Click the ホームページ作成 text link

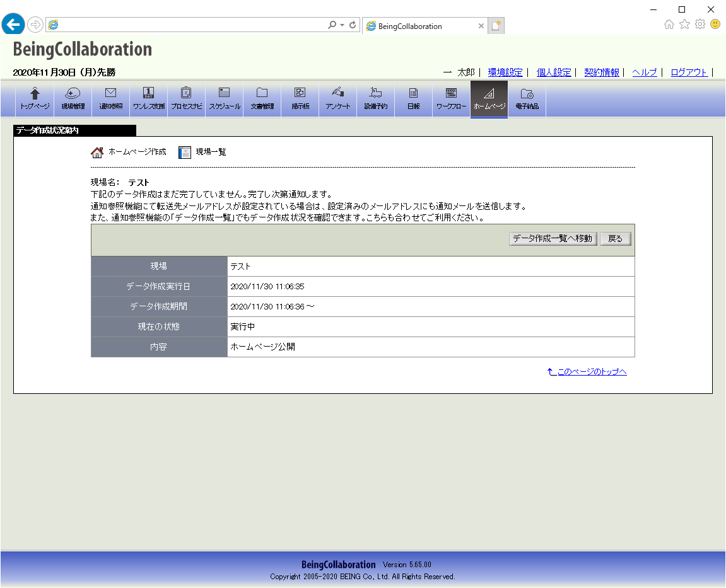coord(137,152)
